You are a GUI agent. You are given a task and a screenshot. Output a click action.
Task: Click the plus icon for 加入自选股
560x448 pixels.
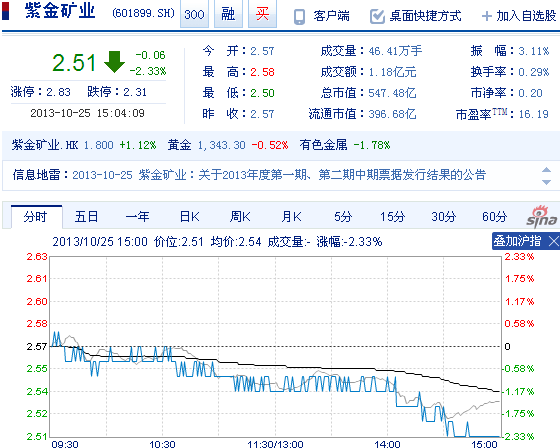pos(486,16)
